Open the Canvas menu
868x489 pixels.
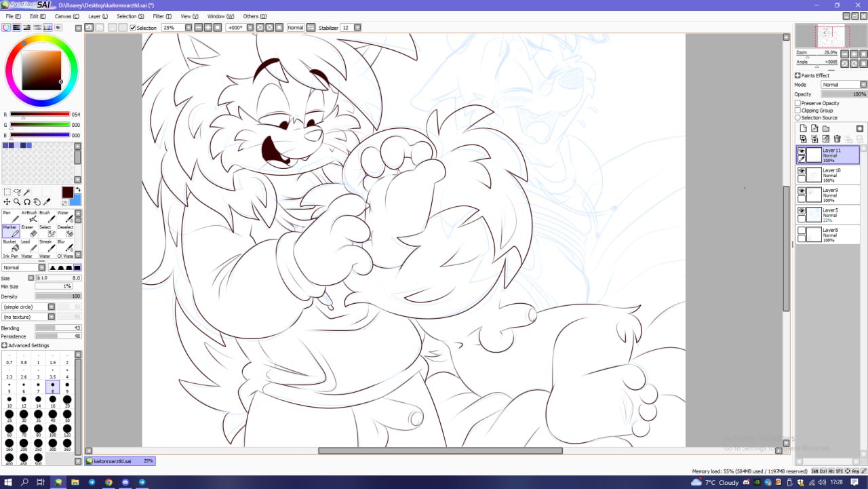point(64,16)
